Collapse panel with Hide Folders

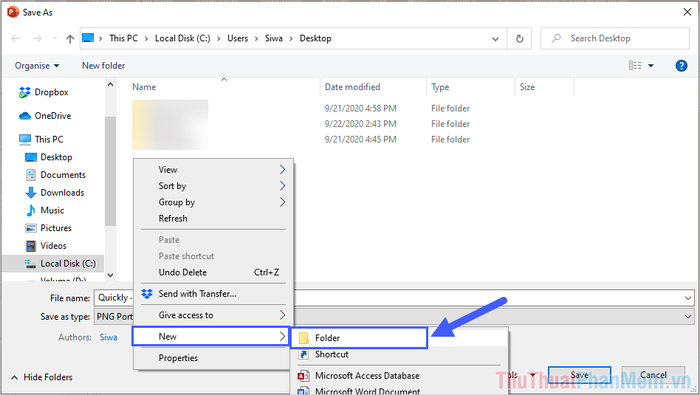tap(41, 378)
